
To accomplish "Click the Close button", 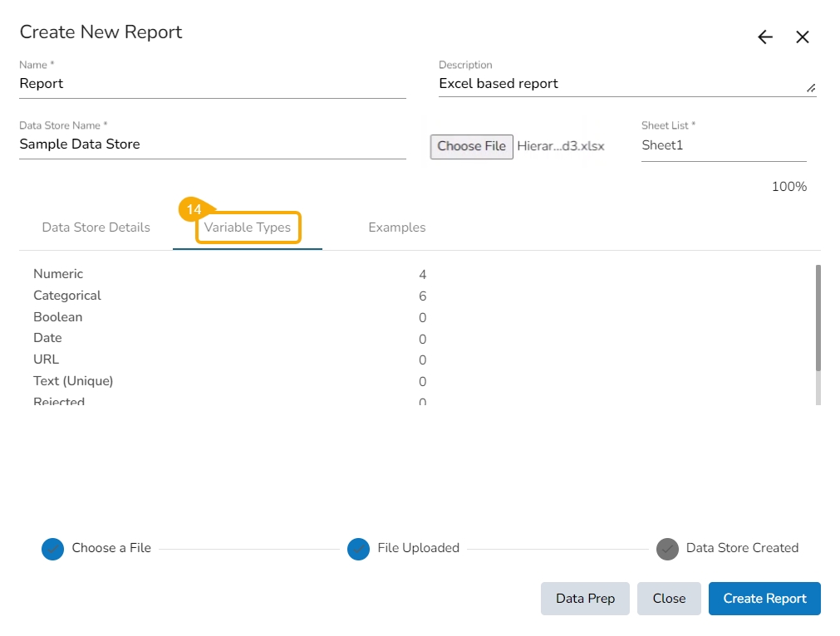I will coord(669,599).
